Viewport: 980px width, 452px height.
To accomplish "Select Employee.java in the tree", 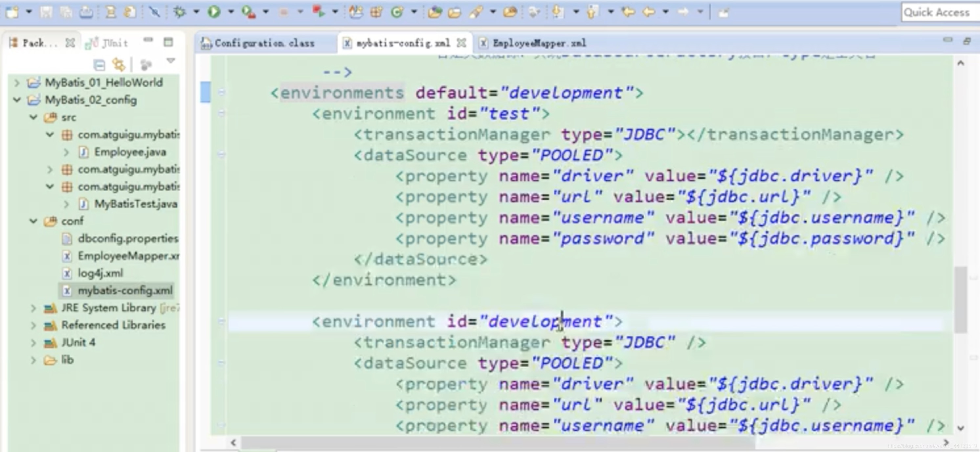I will 130,152.
